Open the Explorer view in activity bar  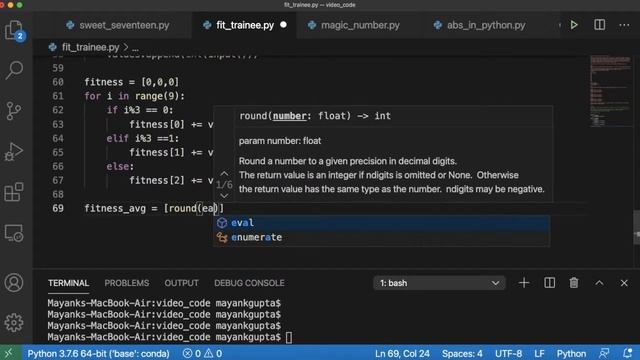[x=15, y=30]
